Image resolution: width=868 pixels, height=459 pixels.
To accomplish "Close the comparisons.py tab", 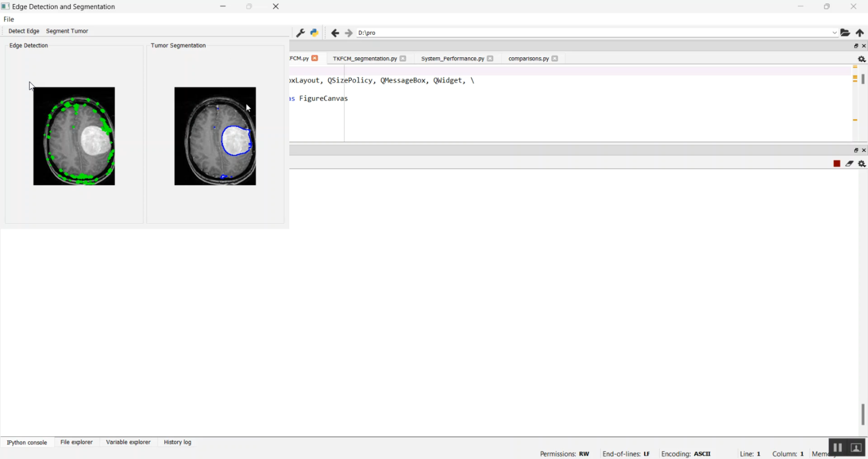I will pyautogui.click(x=555, y=58).
